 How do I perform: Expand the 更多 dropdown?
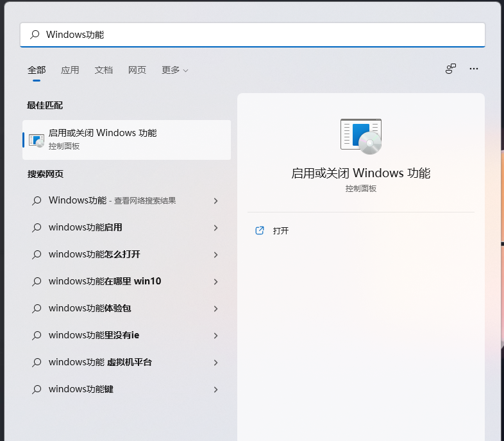point(174,70)
